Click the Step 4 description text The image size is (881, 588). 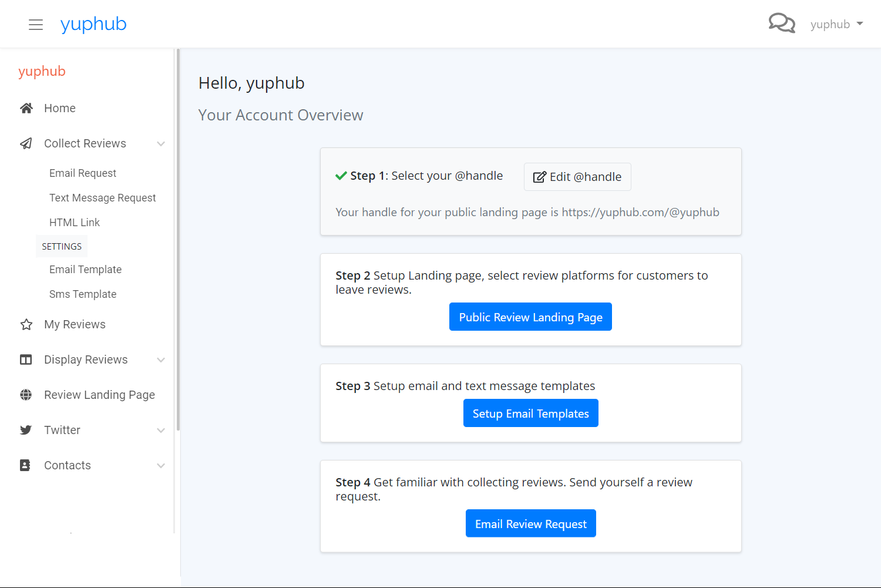pyautogui.click(x=514, y=489)
